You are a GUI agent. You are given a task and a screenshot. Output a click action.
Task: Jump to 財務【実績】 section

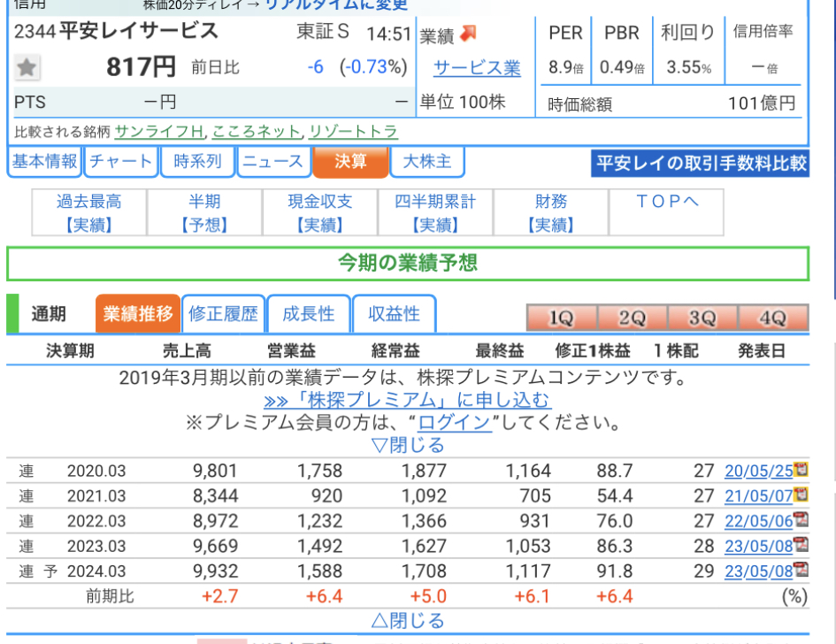[551, 212]
